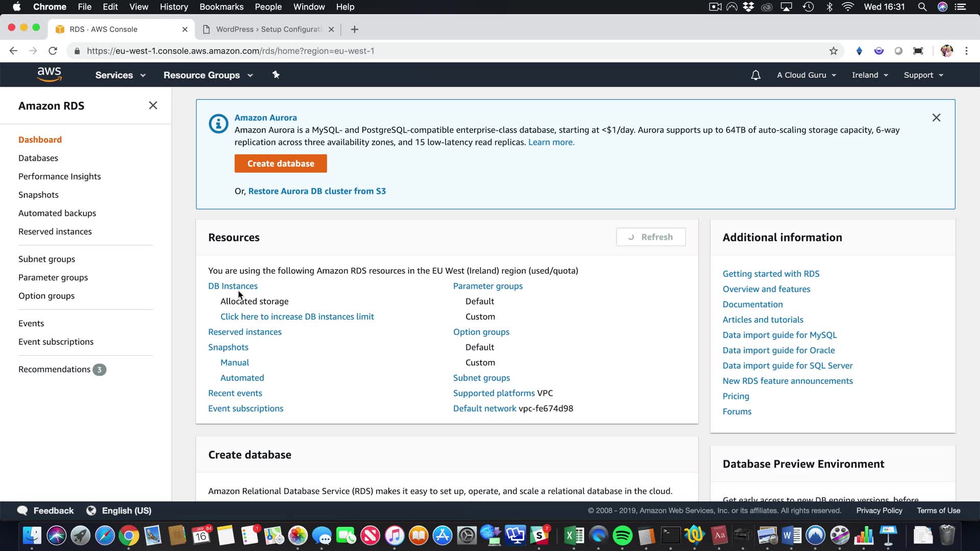Click the browser reload icon
This screenshot has width=980, height=551.
click(x=53, y=51)
